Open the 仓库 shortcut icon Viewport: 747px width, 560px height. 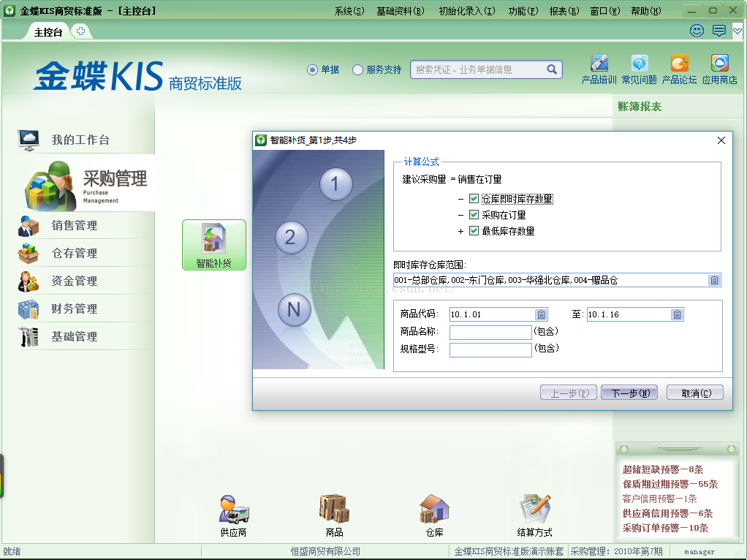pos(434,515)
